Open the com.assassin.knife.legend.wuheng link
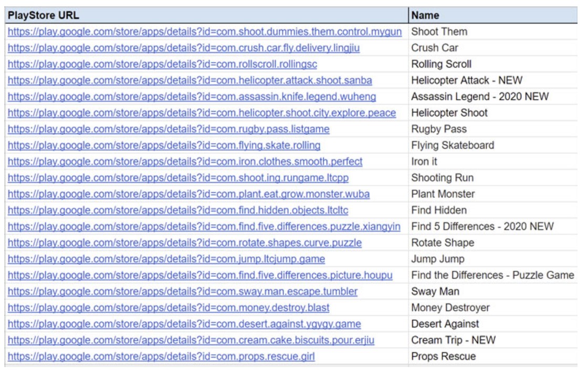 coord(192,97)
